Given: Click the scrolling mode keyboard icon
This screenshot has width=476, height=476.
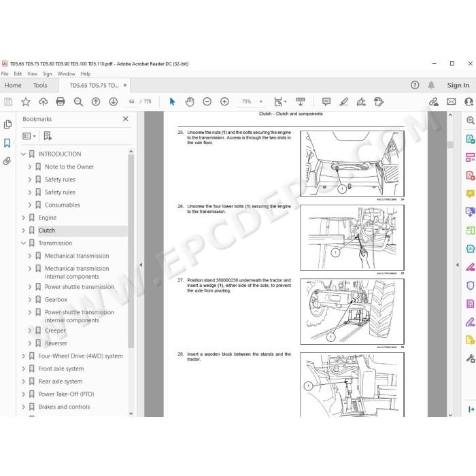Looking at the screenshot, I should (x=301, y=102).
